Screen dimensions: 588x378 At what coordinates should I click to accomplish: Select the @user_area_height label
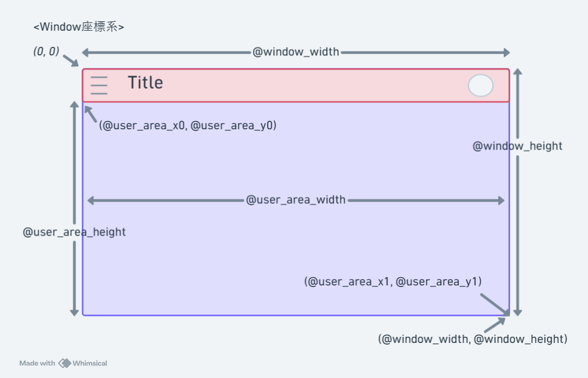[74, 232]
